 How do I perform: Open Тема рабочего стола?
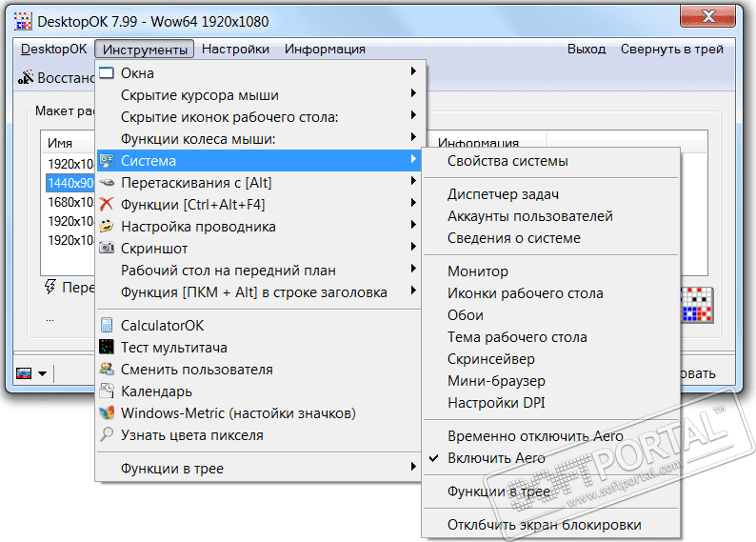coord(551,337)
